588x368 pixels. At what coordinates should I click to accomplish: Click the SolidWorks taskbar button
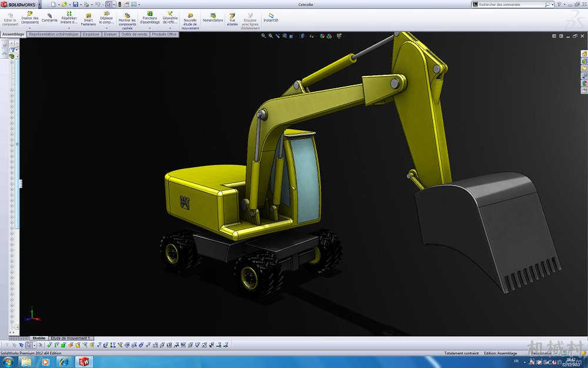click(83, 362)
